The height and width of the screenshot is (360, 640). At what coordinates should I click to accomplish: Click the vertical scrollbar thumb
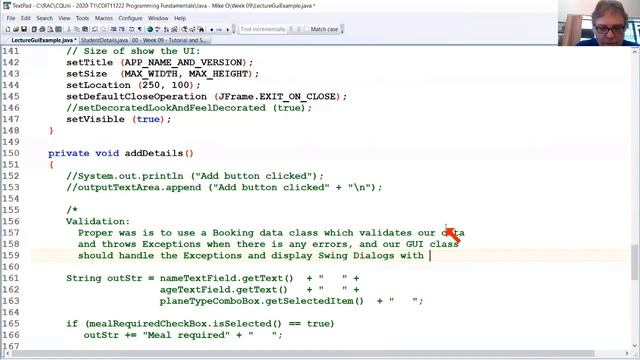click(635, 262)
